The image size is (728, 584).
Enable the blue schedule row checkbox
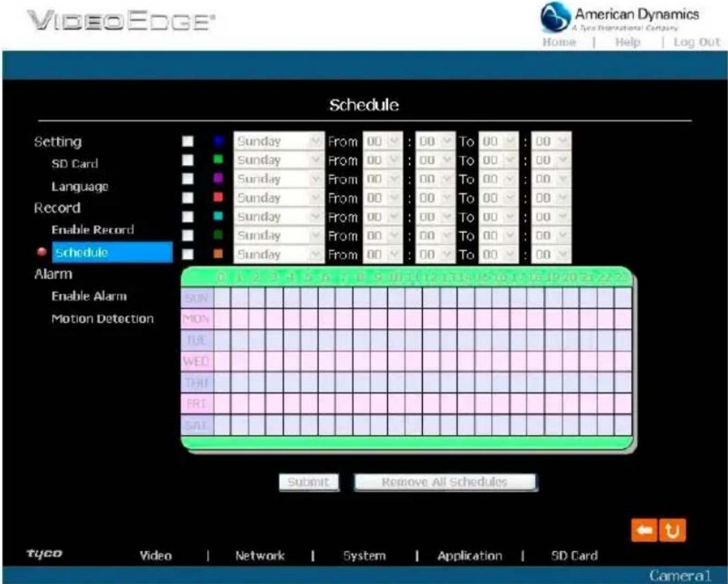pos(187,141)
